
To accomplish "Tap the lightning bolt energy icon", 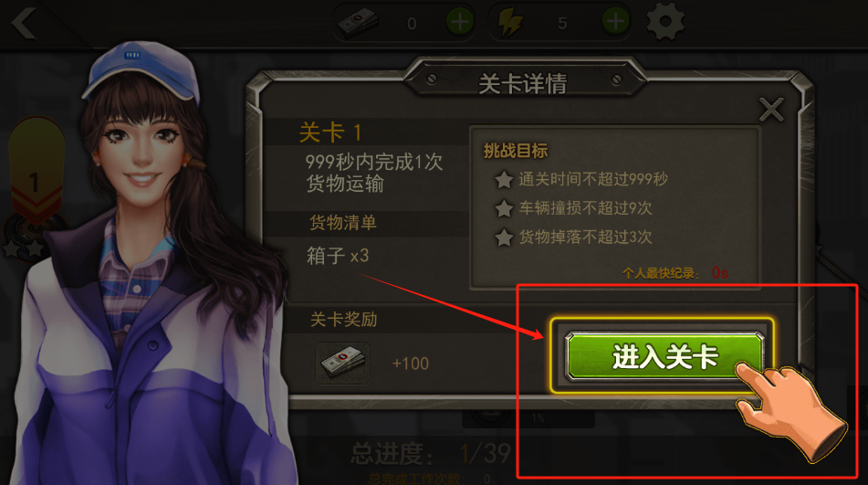I will click(x=510, y=23).
